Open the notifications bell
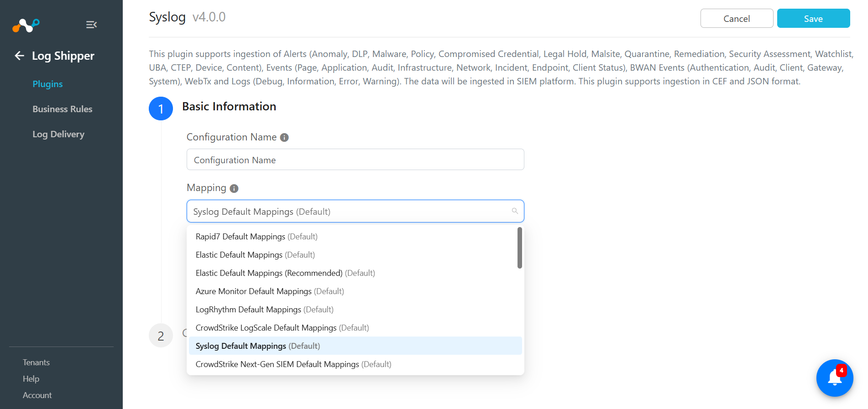This screenshot has width=868, height=409. (835, 378)
